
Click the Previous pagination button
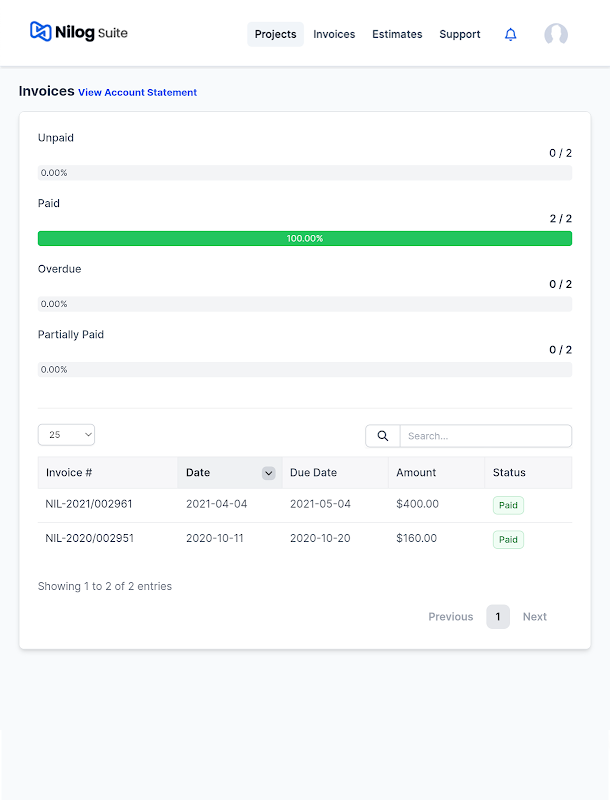click(x=450, y=617)
